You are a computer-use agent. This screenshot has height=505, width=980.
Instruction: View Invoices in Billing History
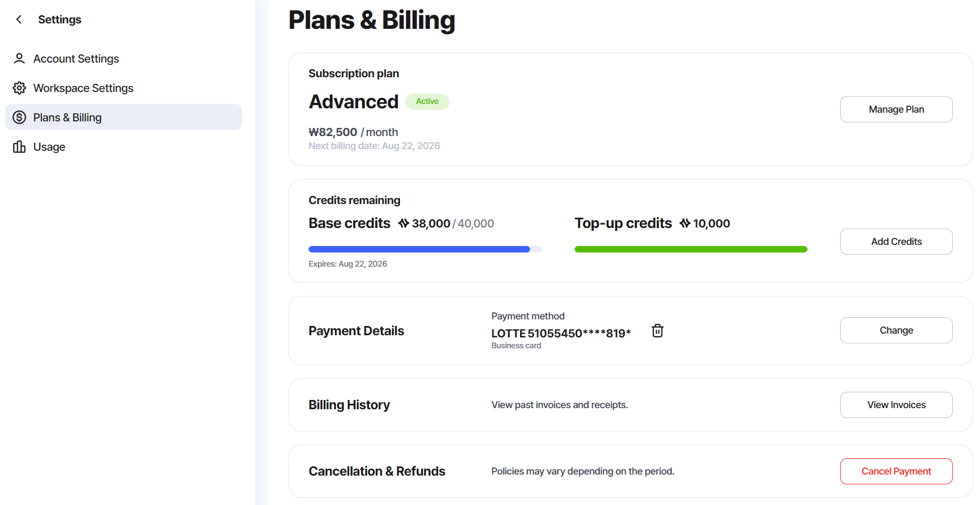[x=896, y=405]
